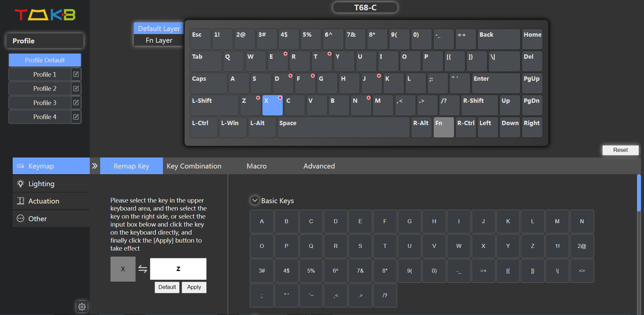Switch to the Key Combination tab
The height and width of the screenshot is (315, 644).
pos(194,166)
